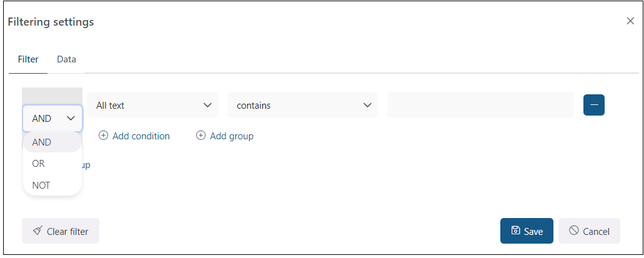The width and height of the screenshot is (644, 258).
Task: Select the Filter tab
Action: (28, 59)
